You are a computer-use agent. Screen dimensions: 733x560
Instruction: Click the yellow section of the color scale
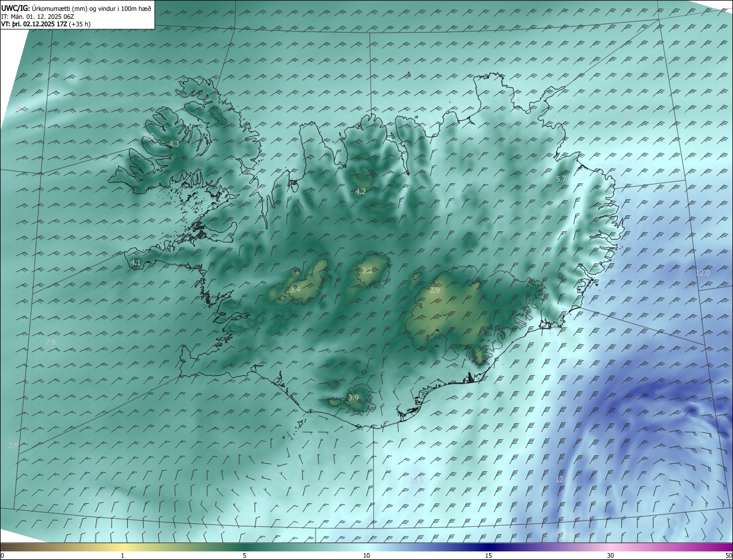(x=123, y=547)
